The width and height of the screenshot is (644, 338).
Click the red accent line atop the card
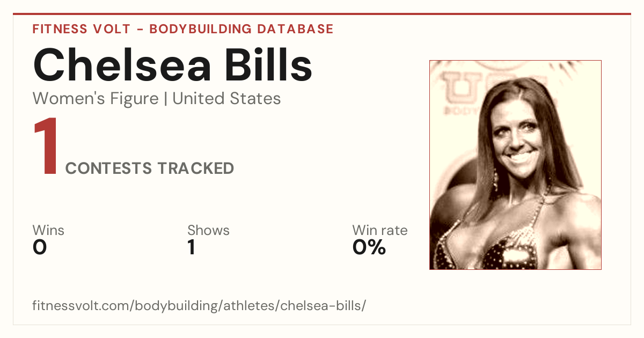pyautogui.click(x=322, y=14)
